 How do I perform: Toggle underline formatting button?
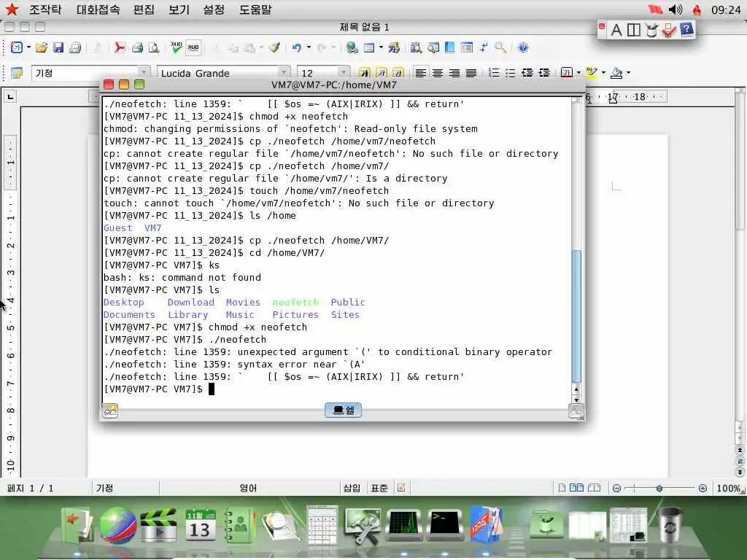click(398, 73)
